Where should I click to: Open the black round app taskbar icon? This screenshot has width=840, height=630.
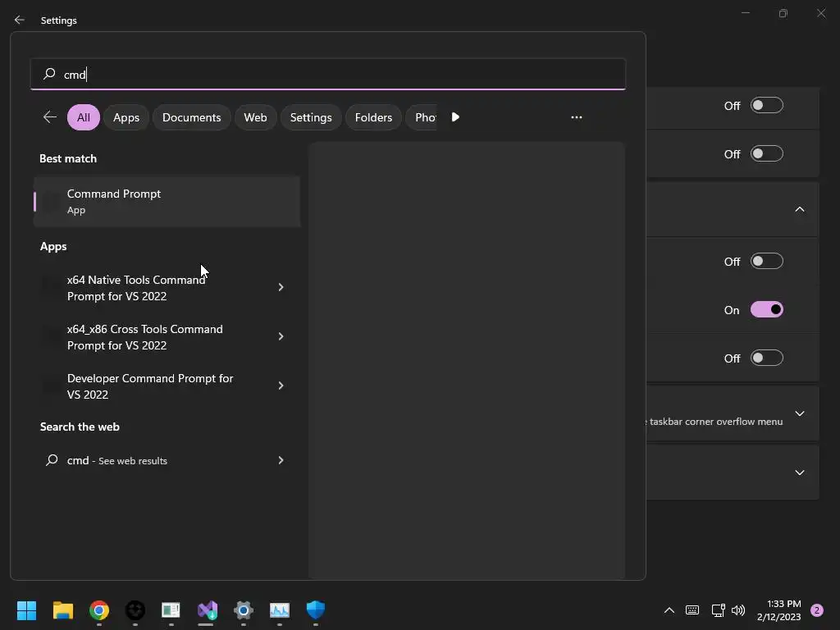click(135, 609)
